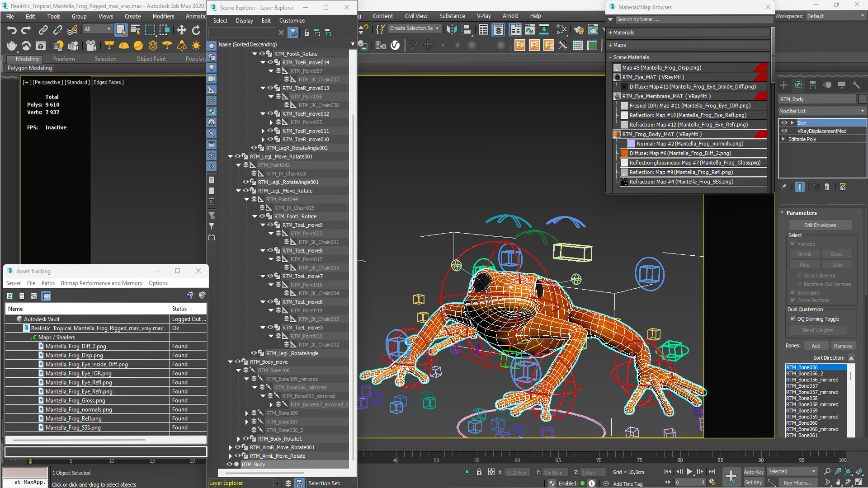Collapse RTM_LegL_Move_Rotate001 tree node
Viewport: 868px width, 488px height.
(x=230, y=156)
